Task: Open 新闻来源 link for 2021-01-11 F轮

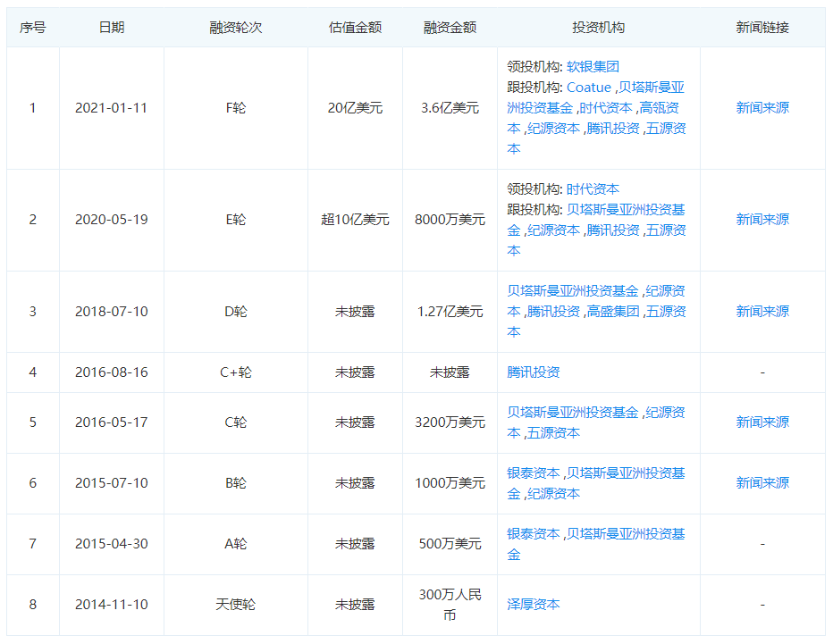Action: (762, 108)
